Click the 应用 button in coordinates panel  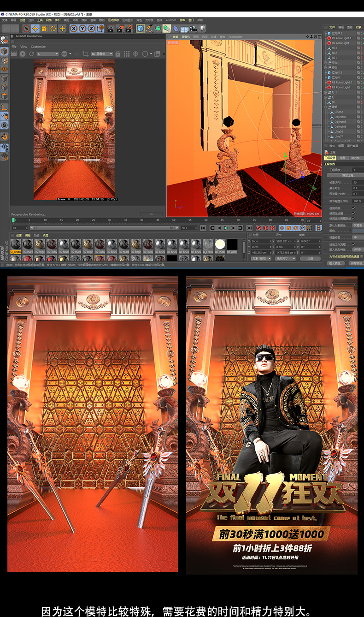tap(310, 259)
